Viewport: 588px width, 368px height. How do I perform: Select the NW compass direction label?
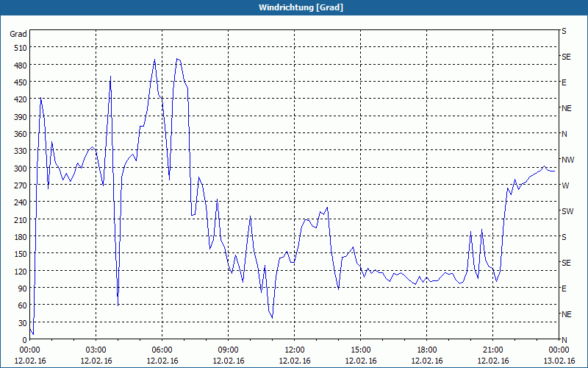point(567,160)
